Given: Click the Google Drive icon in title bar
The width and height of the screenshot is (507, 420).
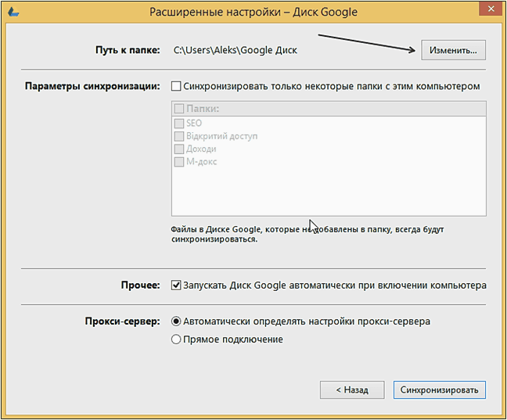Looking at the screenshot, I should 13,13.
